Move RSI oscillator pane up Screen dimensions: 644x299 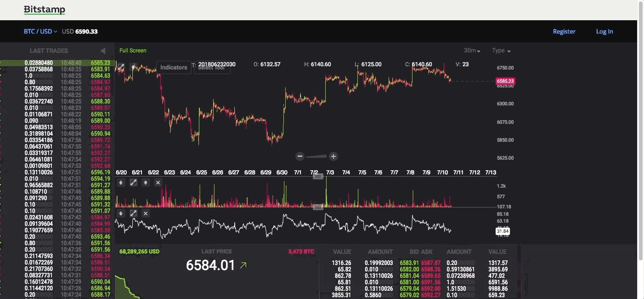(x=121, y=213)
